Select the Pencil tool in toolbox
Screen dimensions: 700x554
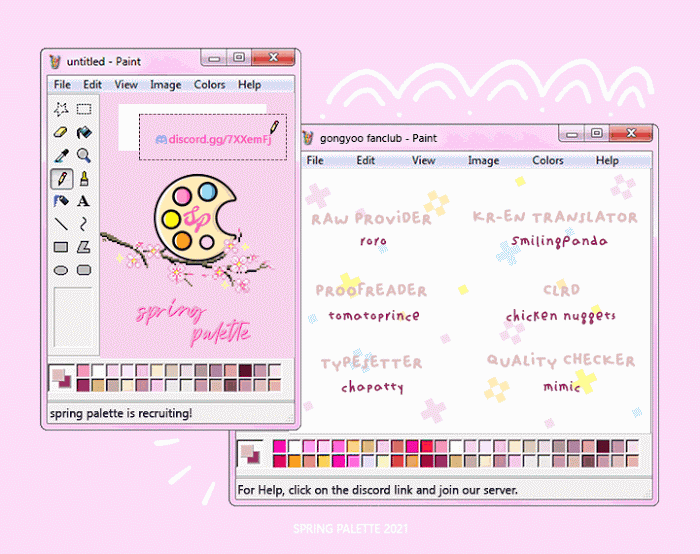[61, 178]
